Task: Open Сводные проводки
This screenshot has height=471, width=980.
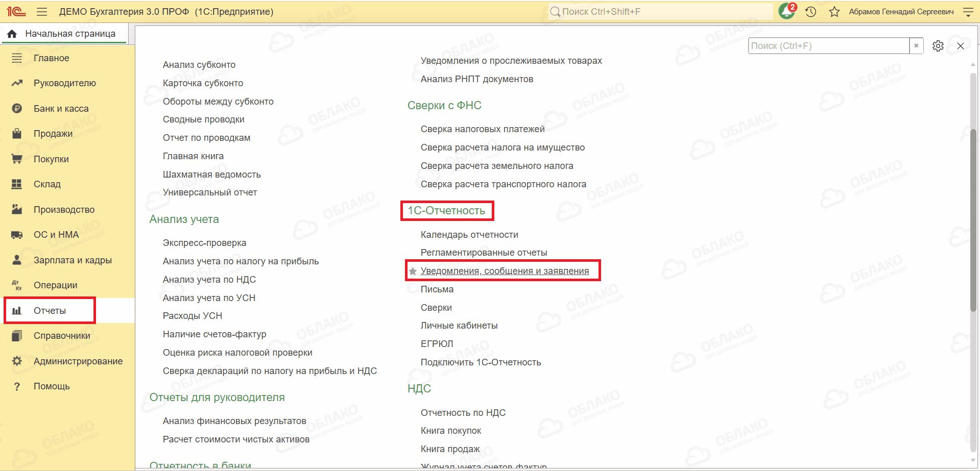Action: coord(203,119)
